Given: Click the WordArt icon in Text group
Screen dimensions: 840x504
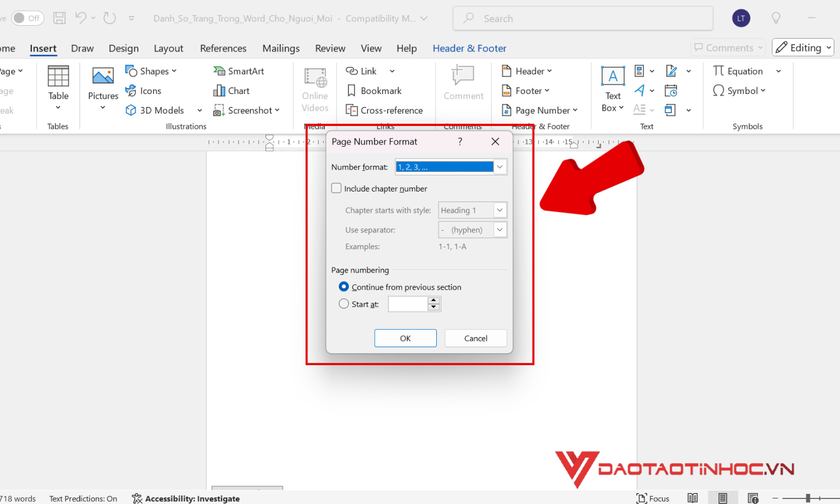Looking at the screenshot, I should (x=640, y=91).
